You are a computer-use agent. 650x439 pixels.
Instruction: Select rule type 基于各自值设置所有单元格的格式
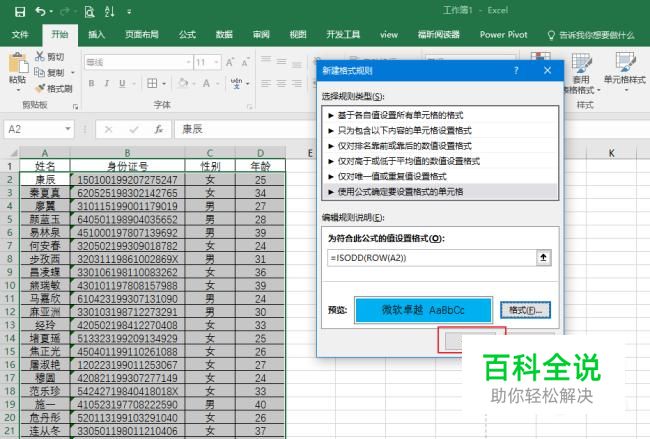[x=440, y=115]
